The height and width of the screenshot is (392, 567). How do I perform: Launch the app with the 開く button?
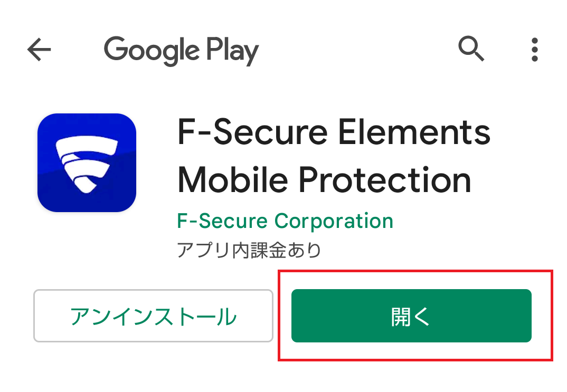[411, 316]
